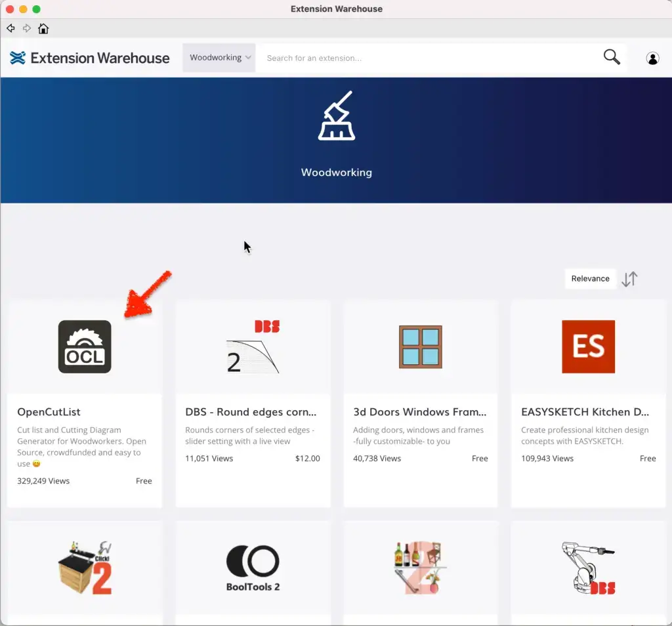Click the 40,738 Views text
The width and height of the screenshot is (672, 626).
pyautogui.click(x=377, y=459)
